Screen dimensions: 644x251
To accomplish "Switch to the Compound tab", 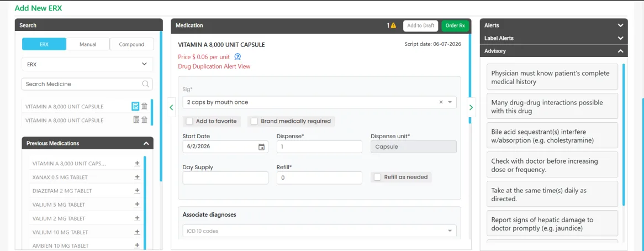I will pyautogui.click(x=131, y=44).
